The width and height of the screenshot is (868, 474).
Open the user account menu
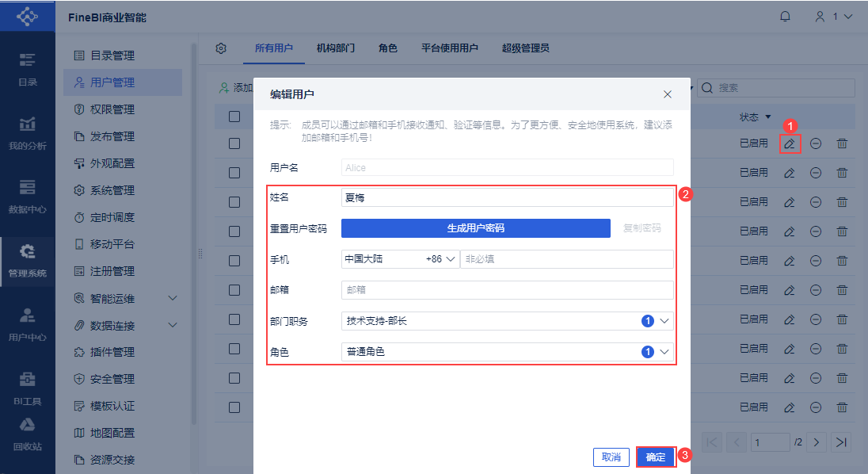(x=834, y=17)
